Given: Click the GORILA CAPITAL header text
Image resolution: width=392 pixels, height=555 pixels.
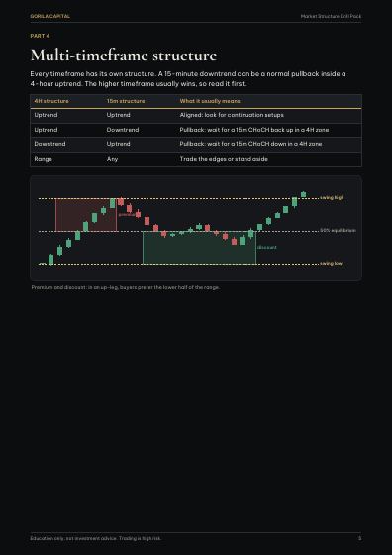Looking at the screenshot, I should point(49,16).
